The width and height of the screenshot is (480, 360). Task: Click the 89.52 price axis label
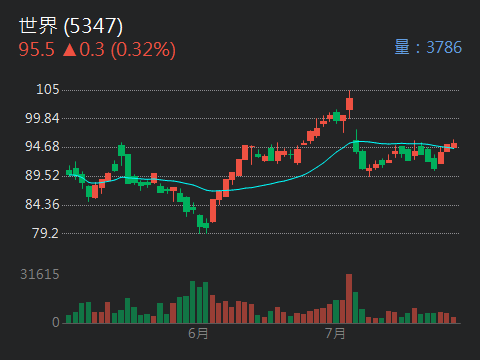42,175
